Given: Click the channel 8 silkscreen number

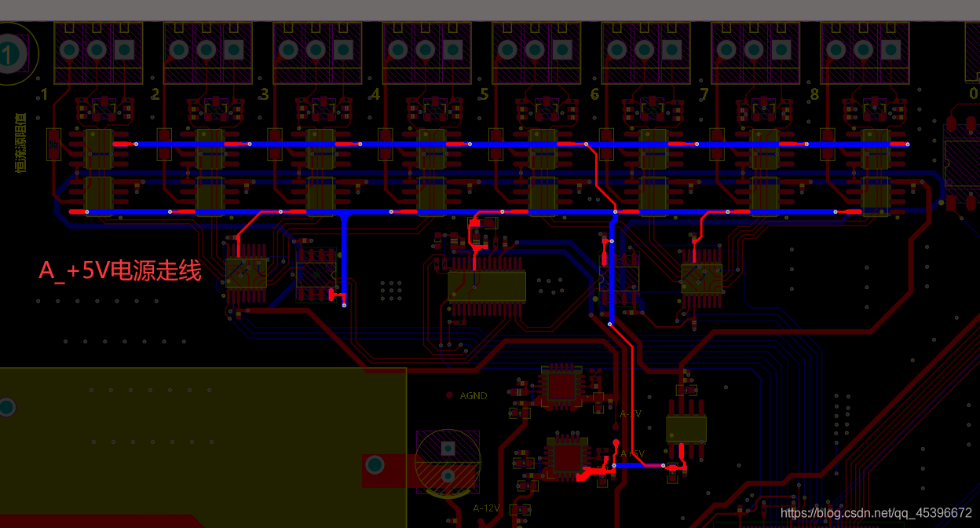Looking at the screenshot, I should click(x=814, y=95).
